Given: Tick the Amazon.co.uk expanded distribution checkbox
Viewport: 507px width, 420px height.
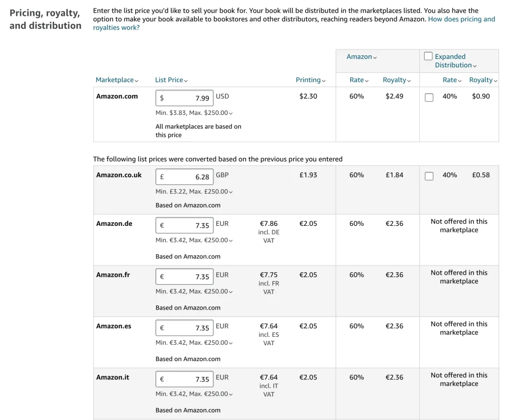Looking at the screenshot, I should pos(429,176).
